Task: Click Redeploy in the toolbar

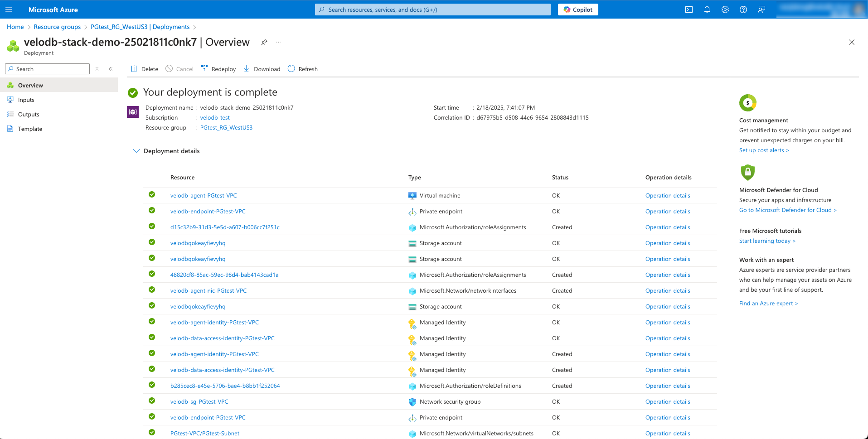Action: click(218, 69)
